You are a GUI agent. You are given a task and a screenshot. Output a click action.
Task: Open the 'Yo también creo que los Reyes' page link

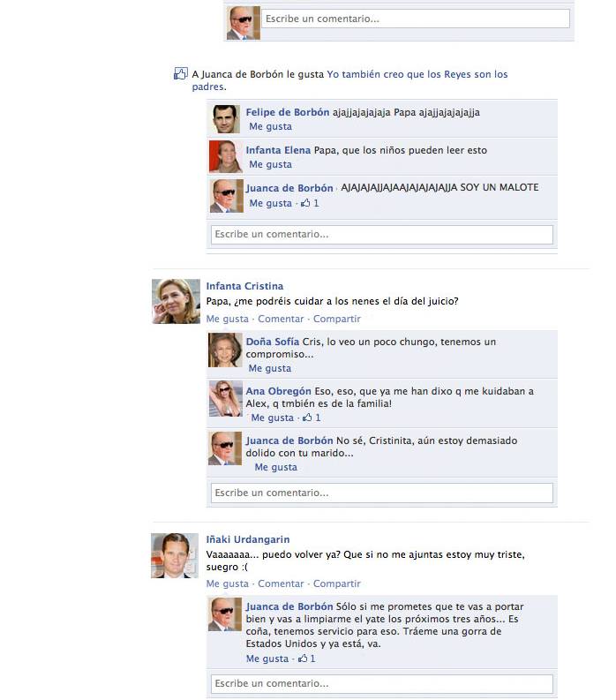click(x=350, y=80)
